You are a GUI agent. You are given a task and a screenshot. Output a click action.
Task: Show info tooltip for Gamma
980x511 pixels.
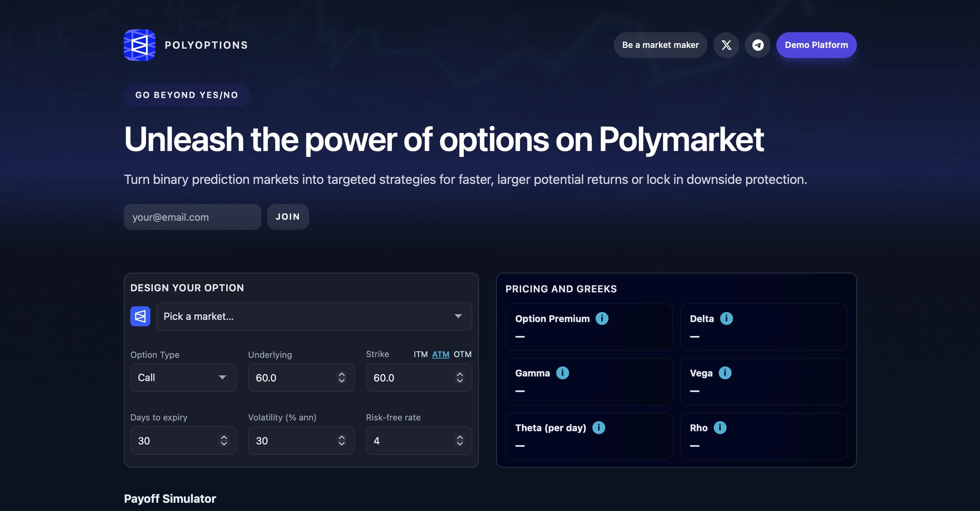pos(562,373)
